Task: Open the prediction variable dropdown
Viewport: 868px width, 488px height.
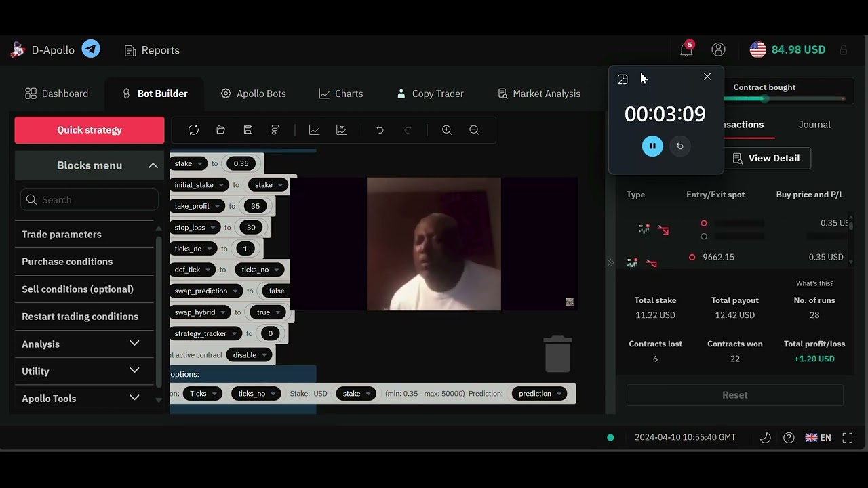Action: tap(540, 394)
